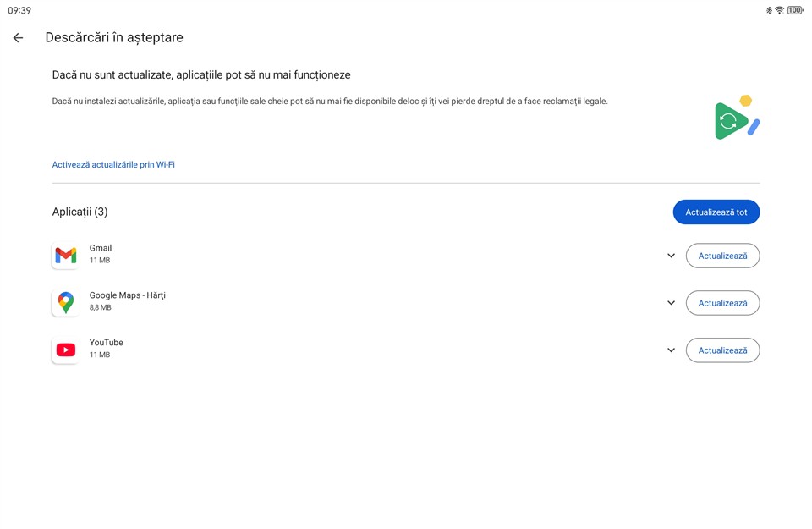
Task: Tap the Bluetooth status icon
Action: [x=769, y=10]
